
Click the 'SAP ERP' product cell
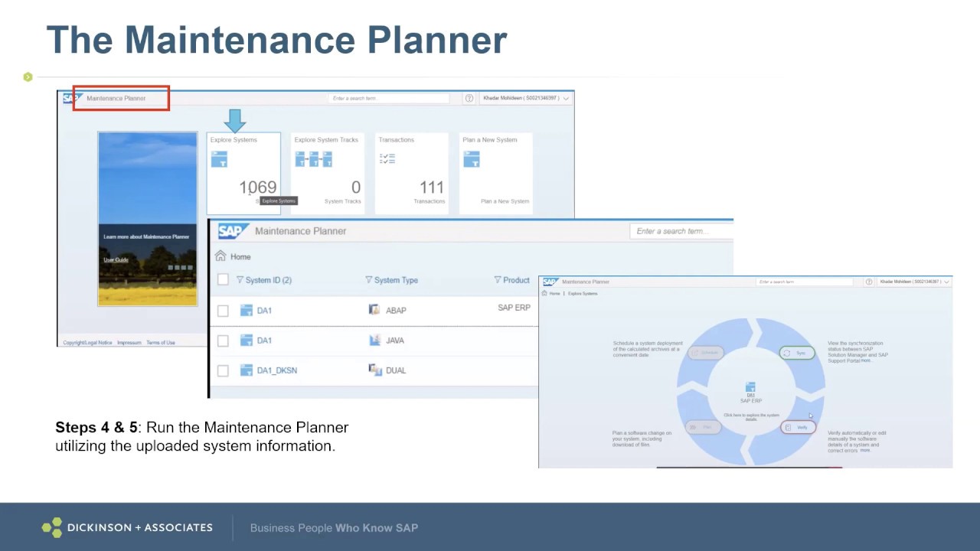[x=514, y=308]
